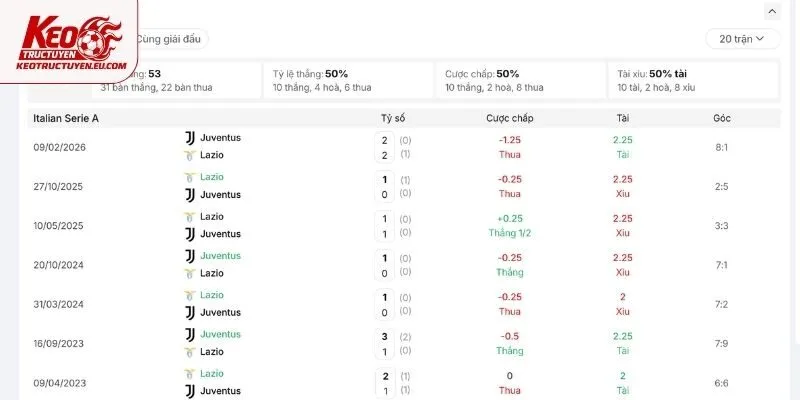Click Juventus crest in 20/10/2024 match
The image size is (800, 400).
[x=190, y=256]
